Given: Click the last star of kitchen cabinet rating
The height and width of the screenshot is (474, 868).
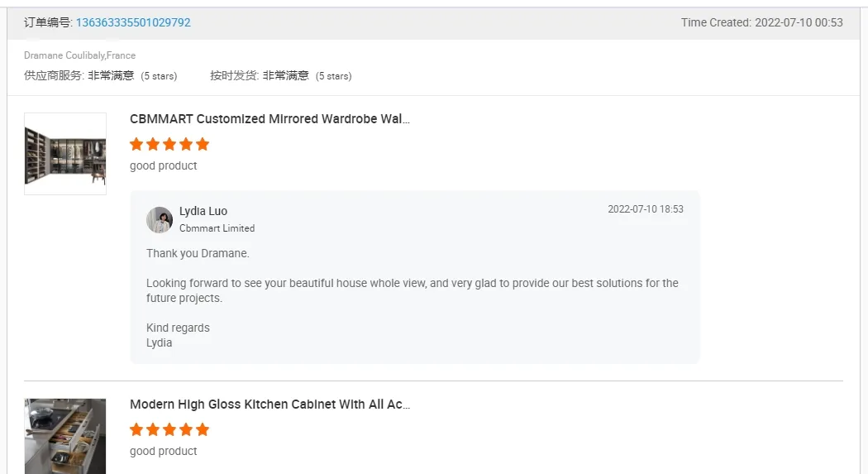Looking at the screenshot, I should click(203, 429).
